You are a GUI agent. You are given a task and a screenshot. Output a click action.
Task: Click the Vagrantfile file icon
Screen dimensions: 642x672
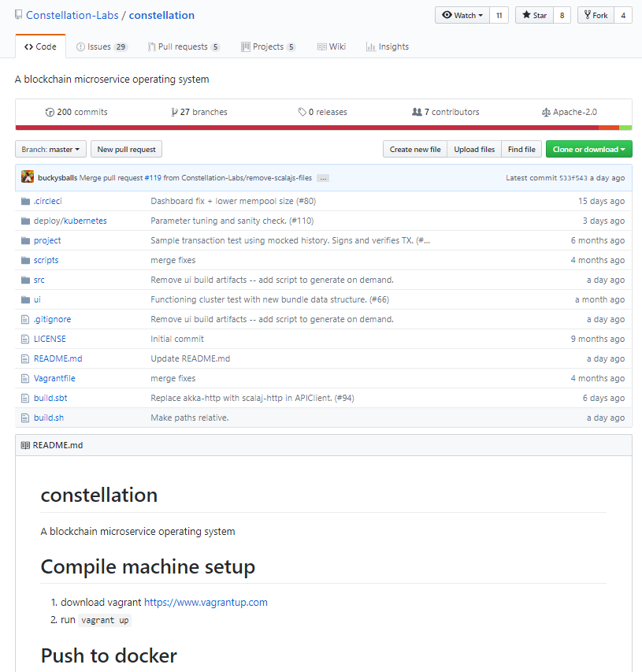pyautogui.click(x=25, y=378)
